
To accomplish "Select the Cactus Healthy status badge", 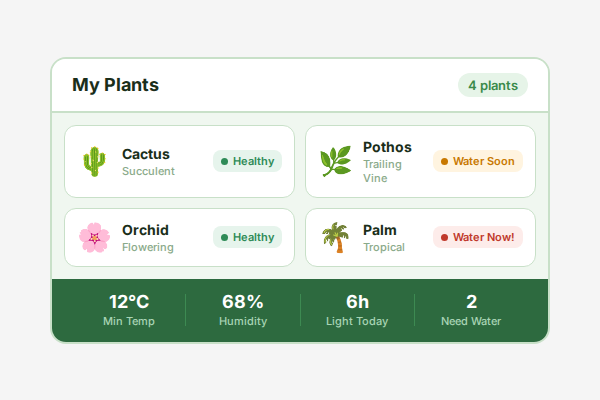I will click(247, 161).
